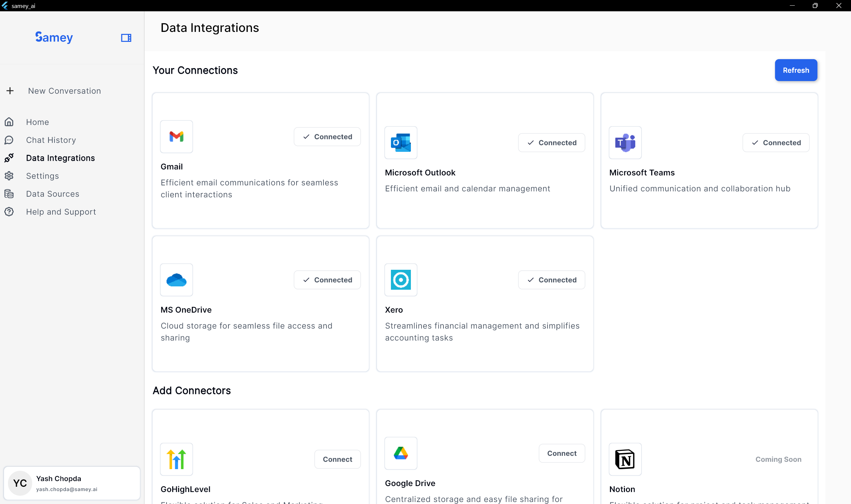
Task: Open Help and Support
Action: (x=61, y=212)
